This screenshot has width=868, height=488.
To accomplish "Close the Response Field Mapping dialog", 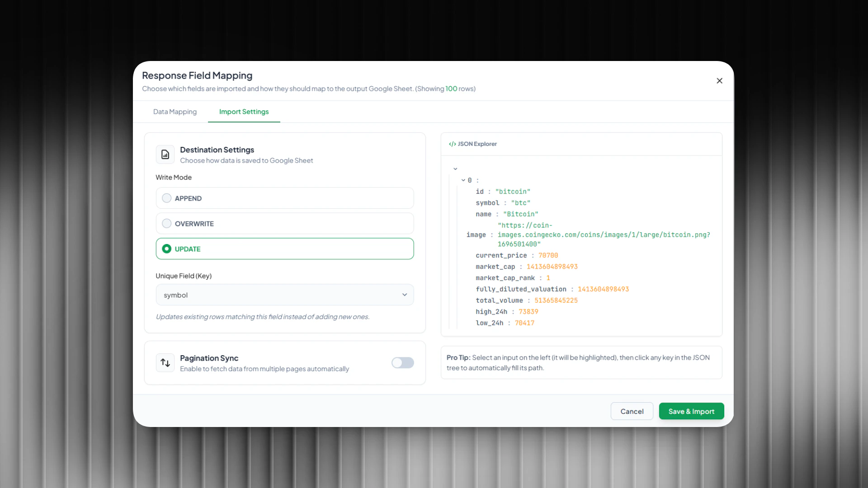I will 720,80.
